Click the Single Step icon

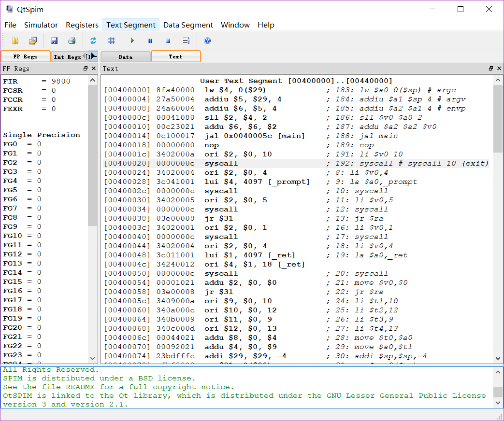click(186, 41)
